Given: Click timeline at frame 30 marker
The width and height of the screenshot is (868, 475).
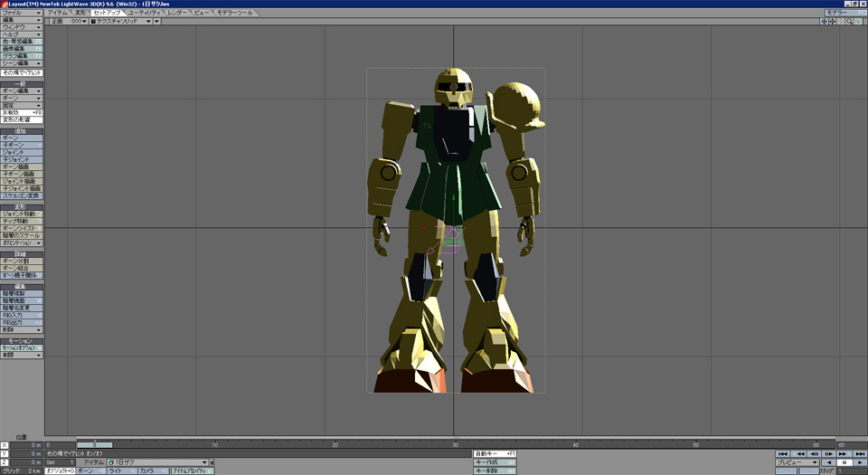Looking at the screenshot, I should click(456, 444).
